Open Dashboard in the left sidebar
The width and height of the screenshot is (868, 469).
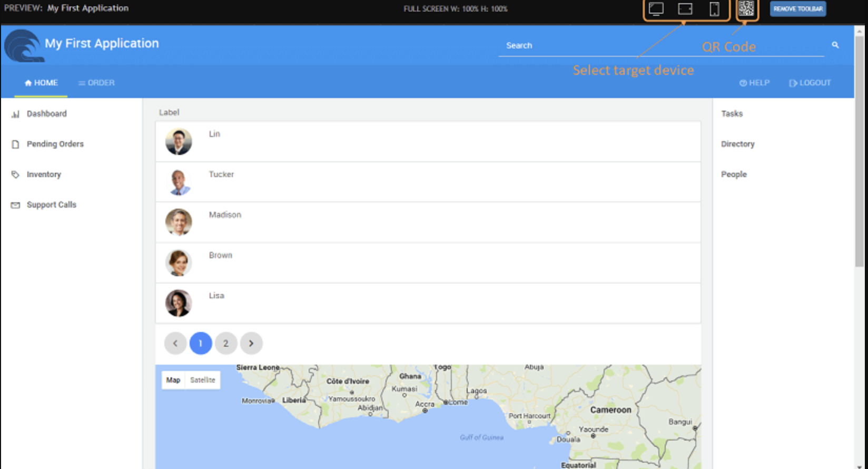click(x=46, y=114)
